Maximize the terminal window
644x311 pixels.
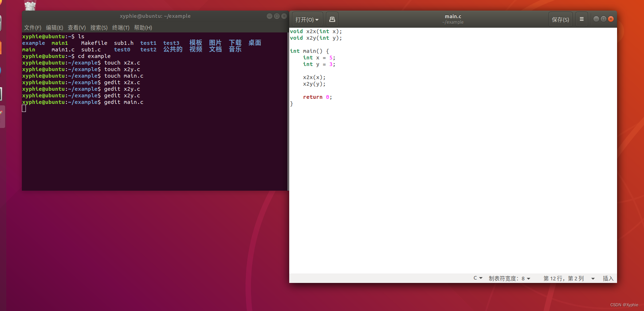click(x=277, y=16)
